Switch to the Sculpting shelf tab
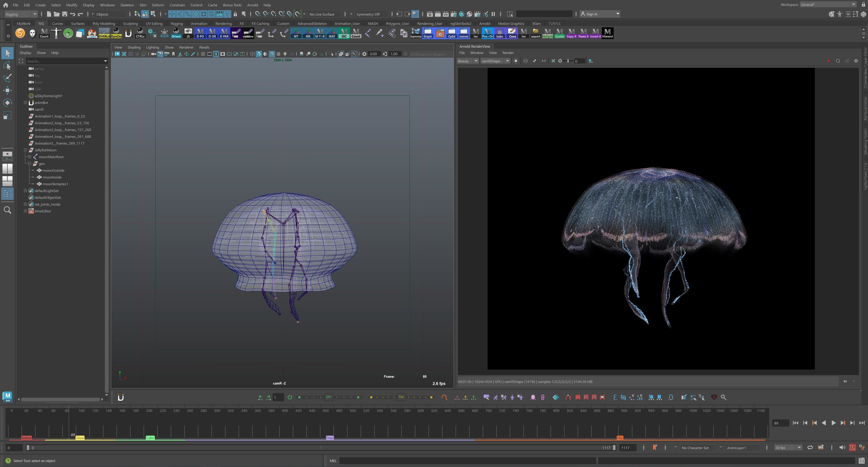The width and height of the screenshot is (868, 467). (130, 23)
